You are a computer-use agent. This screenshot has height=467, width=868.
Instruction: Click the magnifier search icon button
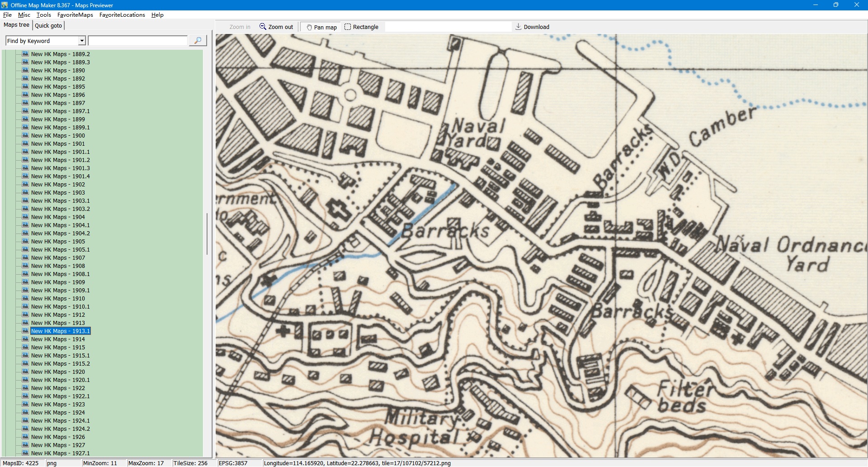click(198, 41)
